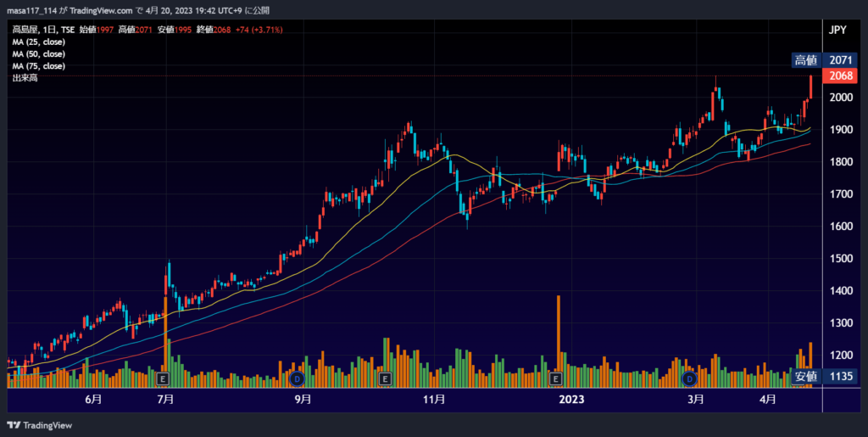Click the 1600 price axis label
This screenshot has width=868, height=437.
[840, 226]
